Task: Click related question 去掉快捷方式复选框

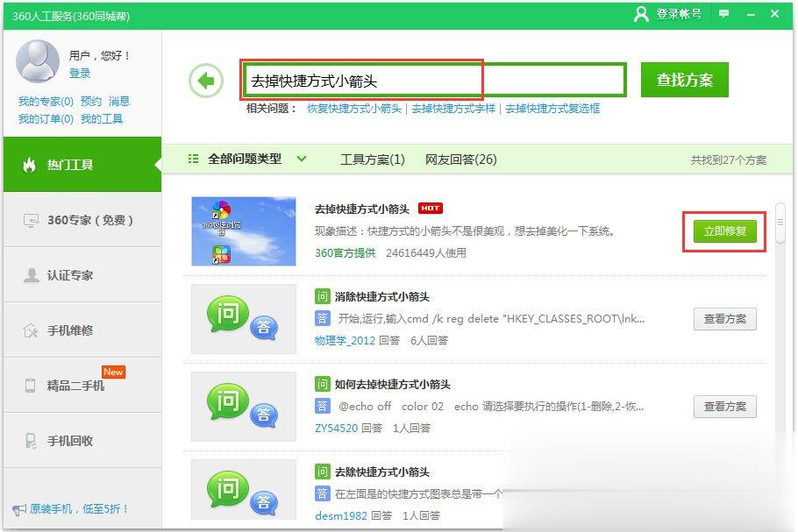Action: 552,109
